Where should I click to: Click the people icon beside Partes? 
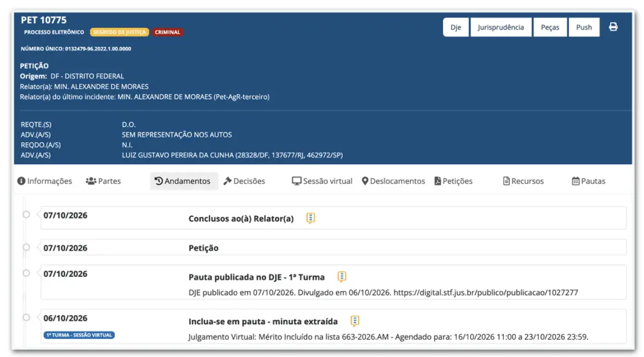(91, 181)
